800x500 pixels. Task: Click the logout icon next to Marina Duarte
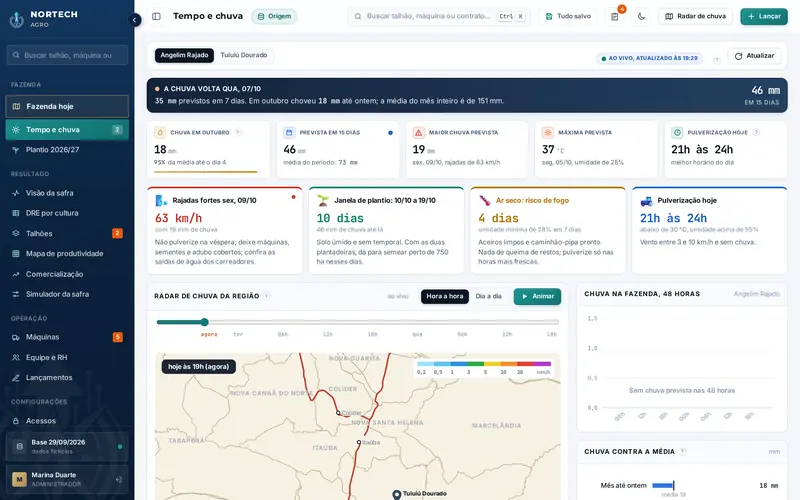click(x=118, y=480)
